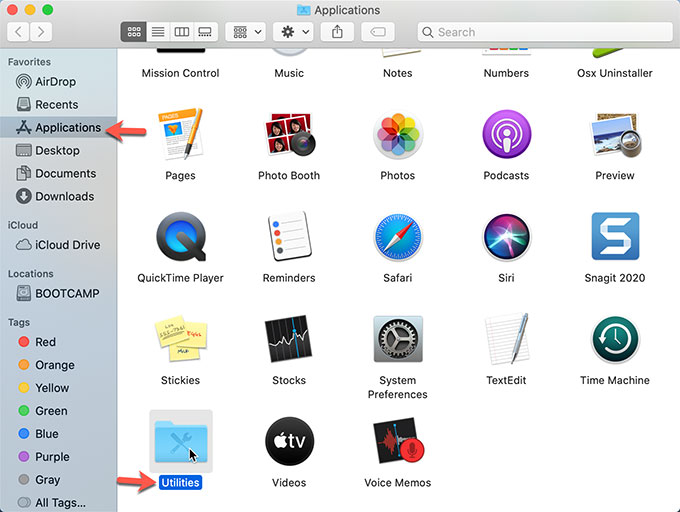Click the Favorites section header
This screenshot has height=512, width=680.
29,62
